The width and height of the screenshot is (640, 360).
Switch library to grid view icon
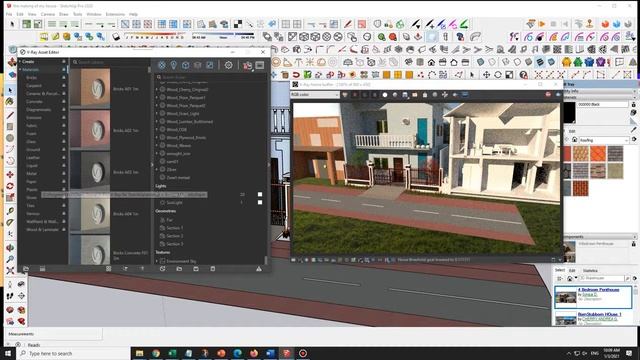click(x=109, y=269)
